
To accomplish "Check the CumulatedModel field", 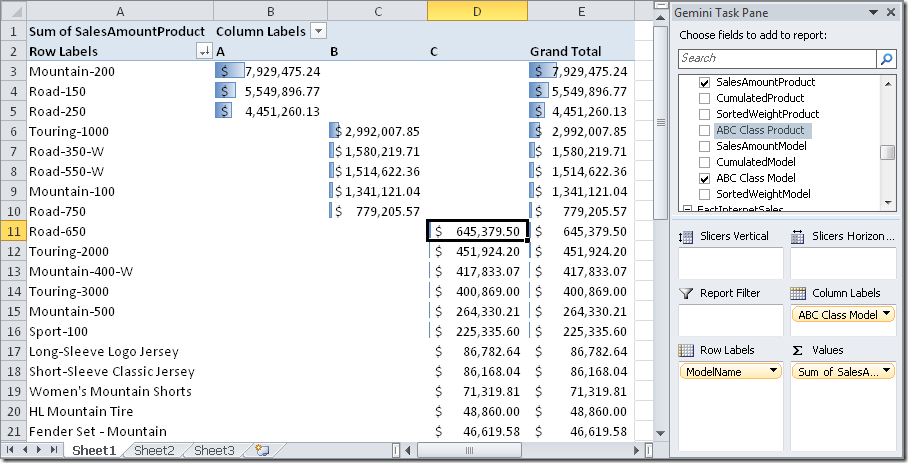I will click(x=704, y=162).
